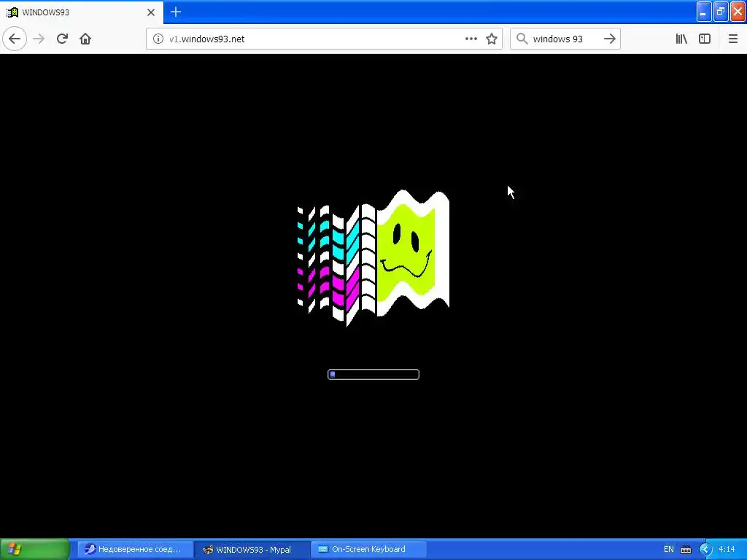The width and height of the screenshot is (747, 560).
Task: Expand hidden tray icons arrow
Action: coord(705,550)
